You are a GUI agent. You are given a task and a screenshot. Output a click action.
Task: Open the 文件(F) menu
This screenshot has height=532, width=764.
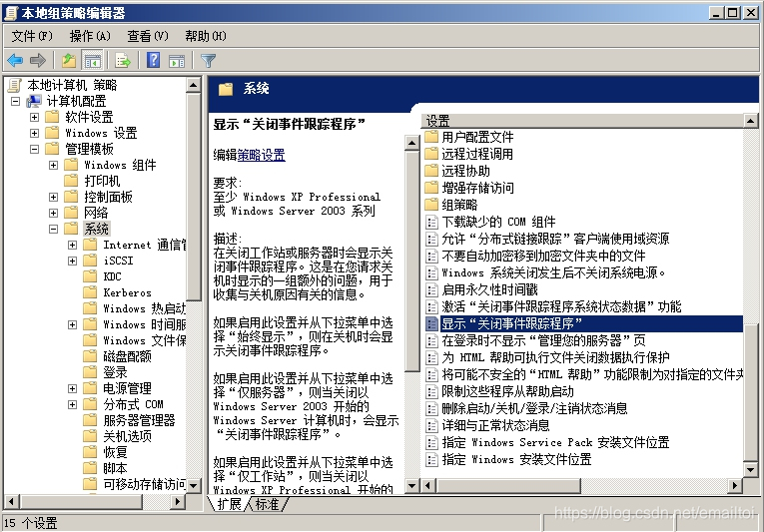coord(32,36)
